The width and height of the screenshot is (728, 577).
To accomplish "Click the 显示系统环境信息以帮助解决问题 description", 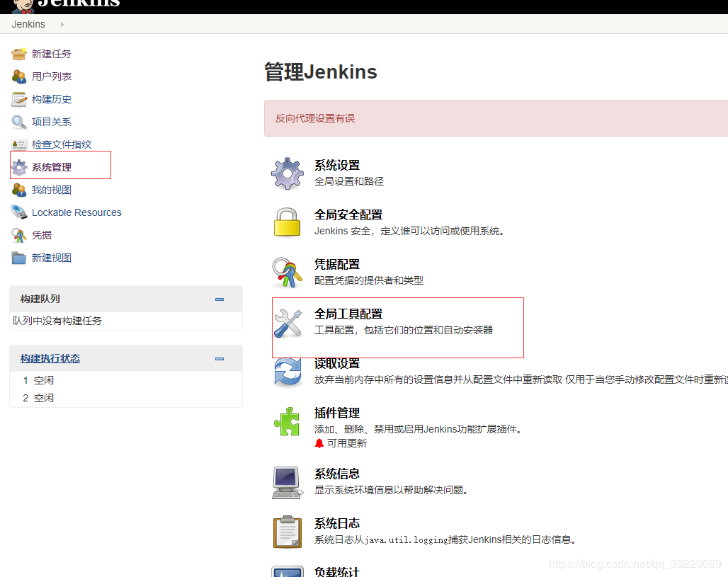I will 390,490.
